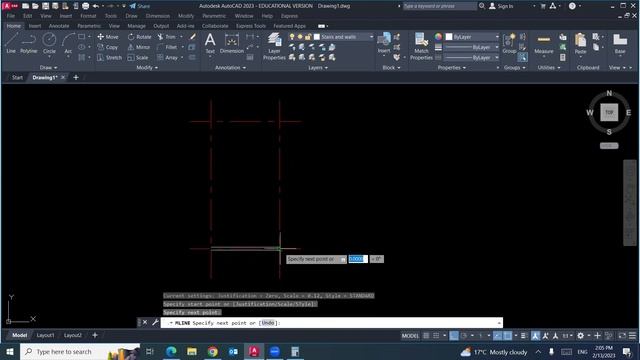Click the Undo arrow in quick access toolbar
The height and width of the screenshot is (360, 640).
tap(96, 6)
